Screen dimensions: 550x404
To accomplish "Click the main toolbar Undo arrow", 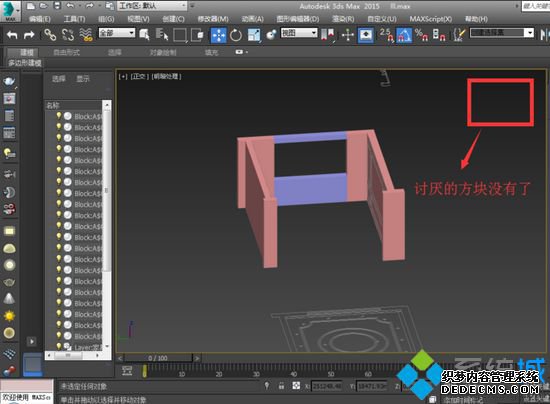I will point(12,34).
